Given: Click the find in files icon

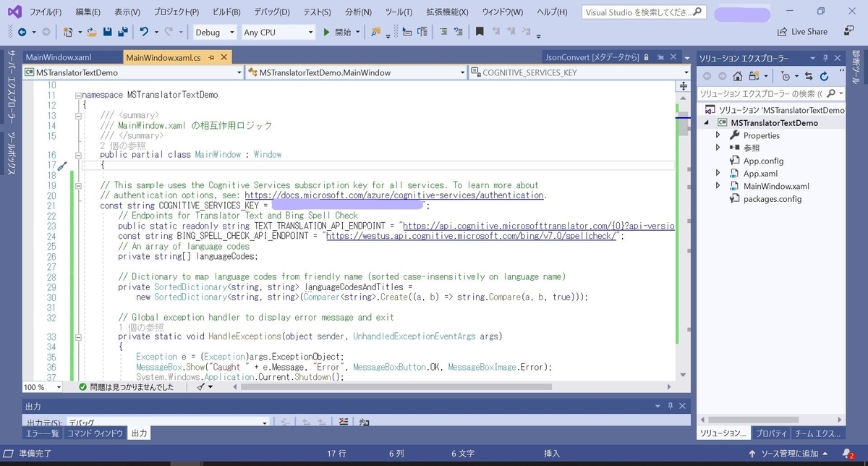Looking at the screenshot, I should pos(375,32).
